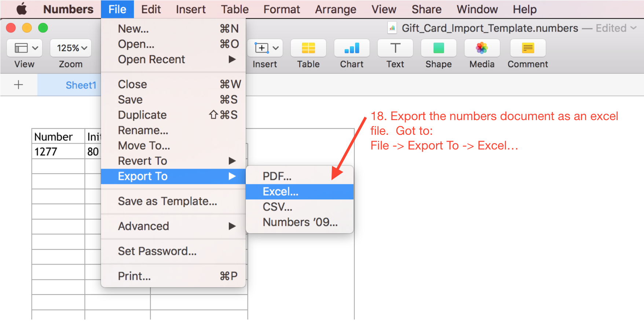Open the Arrange menu
The height and width of the screenshot is (321, 644).
336,9
